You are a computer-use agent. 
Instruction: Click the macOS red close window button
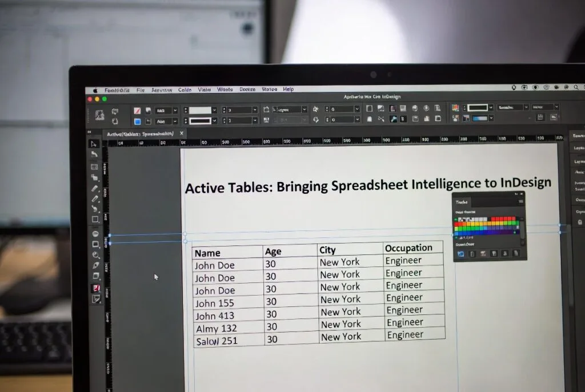click(x=90, y=99)
